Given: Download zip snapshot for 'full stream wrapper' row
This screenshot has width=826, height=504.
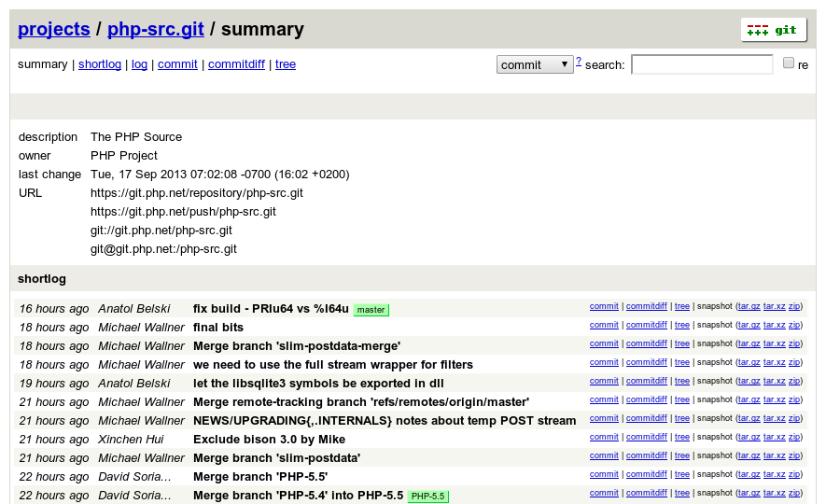Looking at the screenshot, I should pyautogui.click(x=794, y=362).
